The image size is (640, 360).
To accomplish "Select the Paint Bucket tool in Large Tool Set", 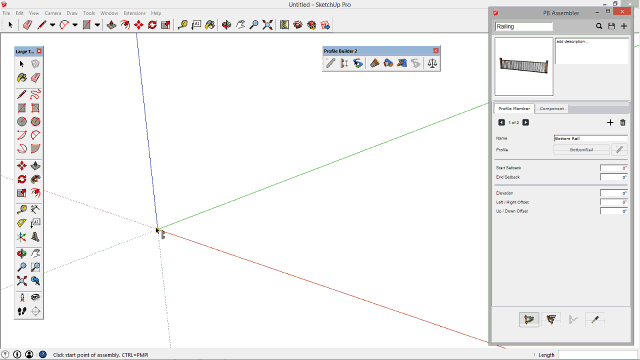I will [x=22, y=78].
